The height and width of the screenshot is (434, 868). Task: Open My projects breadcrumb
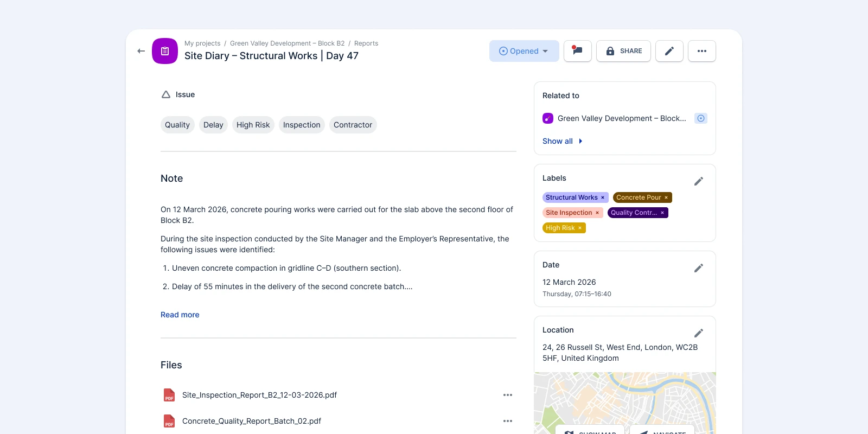(202, 43)
